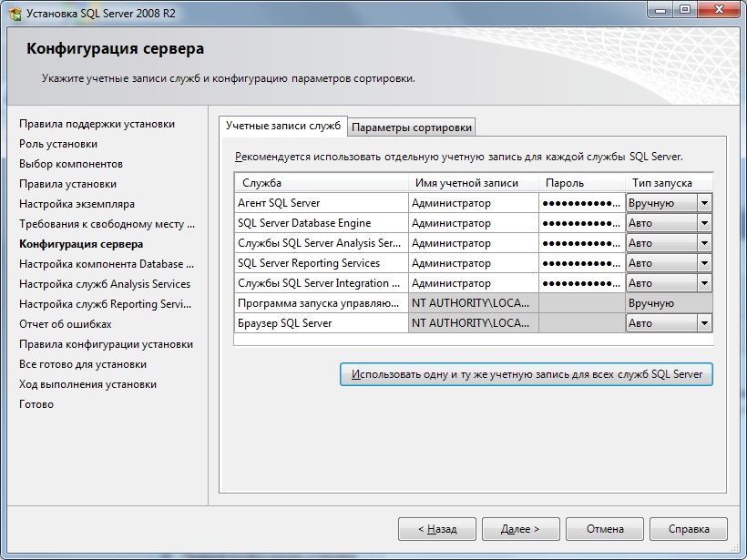The height and width of the screenshot is (560, 747).
Task: Click Отчет об ошибках step
Action: tap(66, 324)
